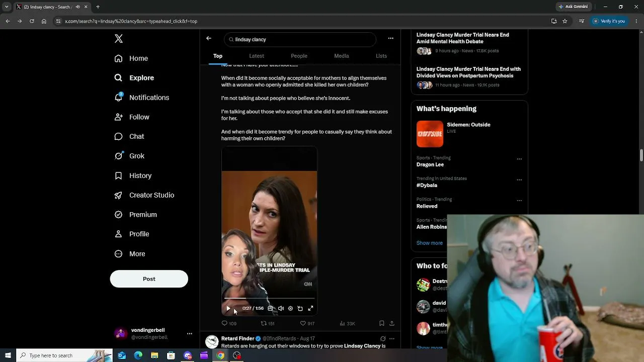Image resolution: width=644 pixels, height=362 pixels.
Task: Reply to the post with 109 comments
Action: click(x=229, y=323)
